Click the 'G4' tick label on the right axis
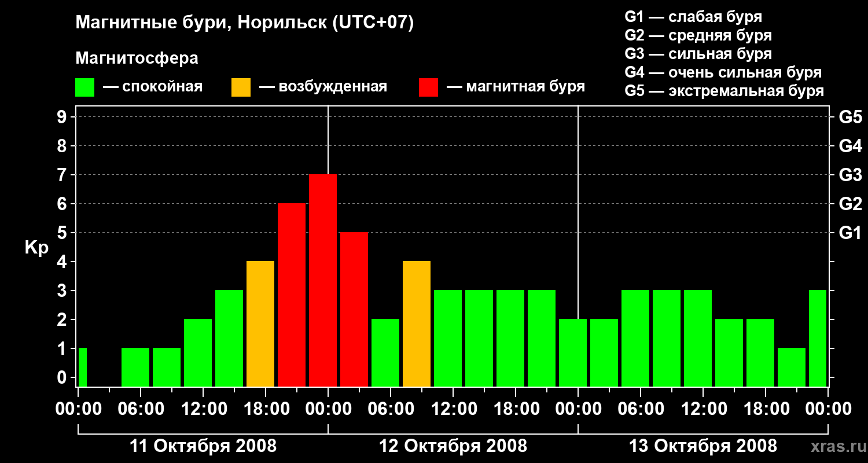 click(850, 146)
